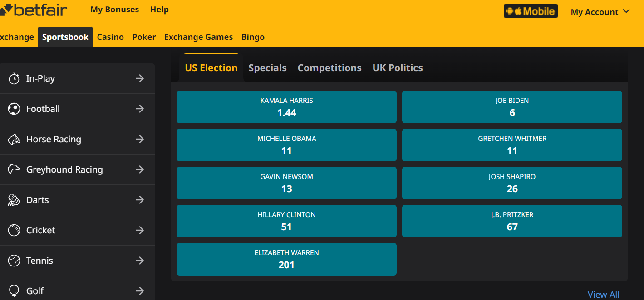
Task: Click the Football label in sidebar
Action: (43, 109)
